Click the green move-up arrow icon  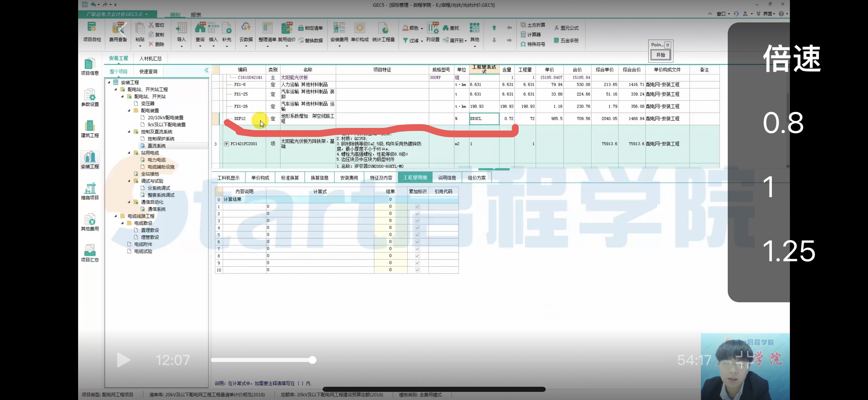tap(494, 28)
